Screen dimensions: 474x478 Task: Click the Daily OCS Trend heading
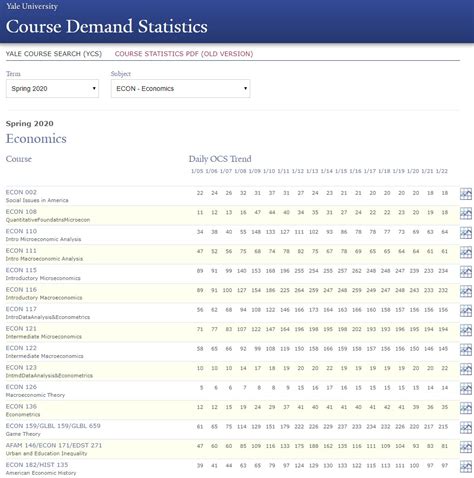220,159
